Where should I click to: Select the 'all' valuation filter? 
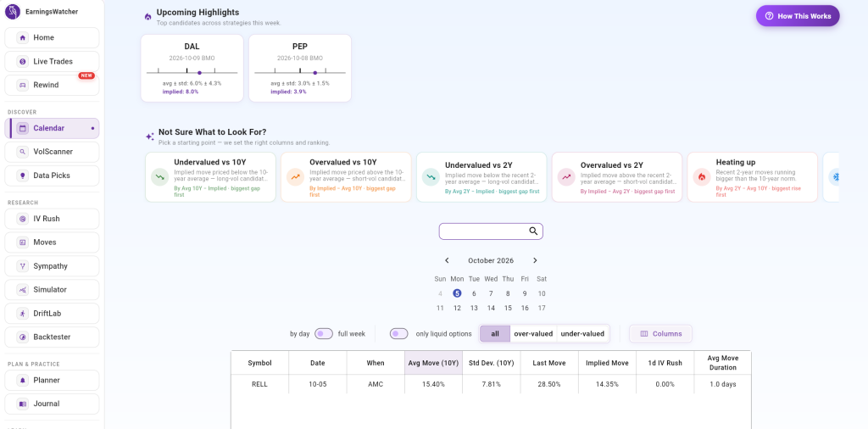[x=495, y=334]
